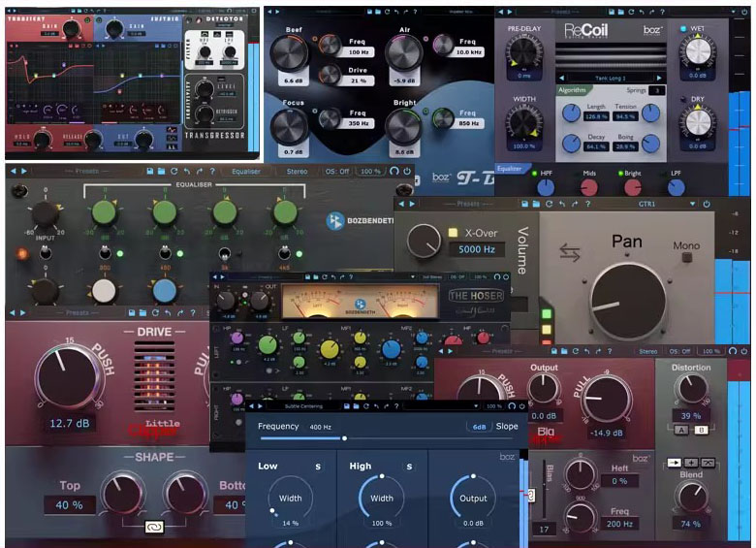This screenshot has height=548, width=756.
Task: Click the 6dB Slope button
Action: [x=478, y=427]
